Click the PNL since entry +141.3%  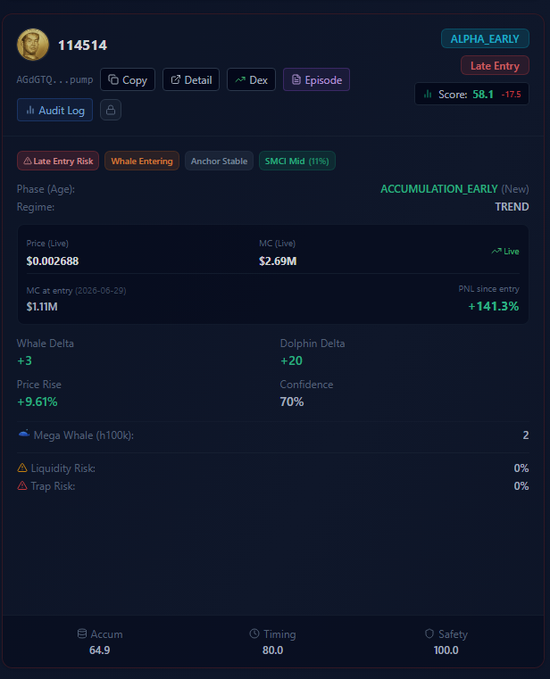coord(493,306)
